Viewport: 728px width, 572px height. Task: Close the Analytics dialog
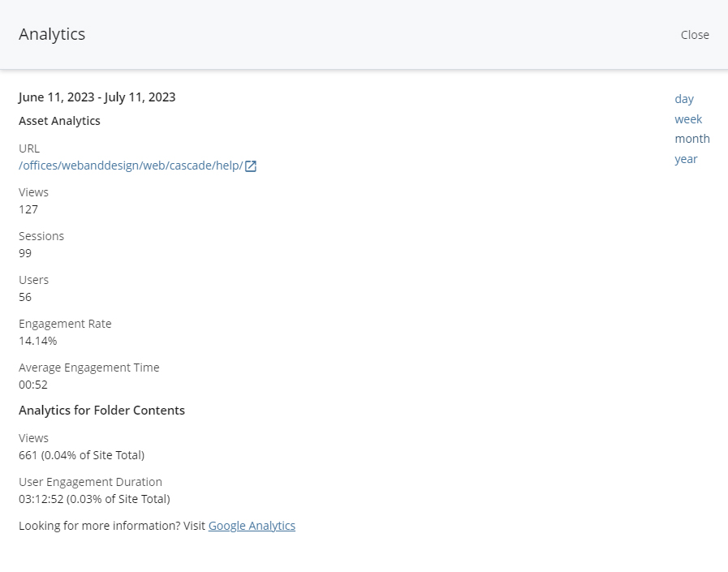(x=695, y=35)
